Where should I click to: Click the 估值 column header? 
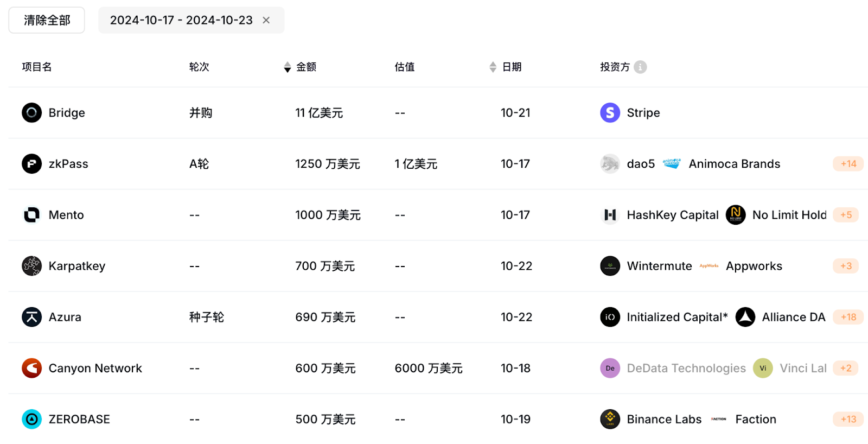tap(405, 67)
